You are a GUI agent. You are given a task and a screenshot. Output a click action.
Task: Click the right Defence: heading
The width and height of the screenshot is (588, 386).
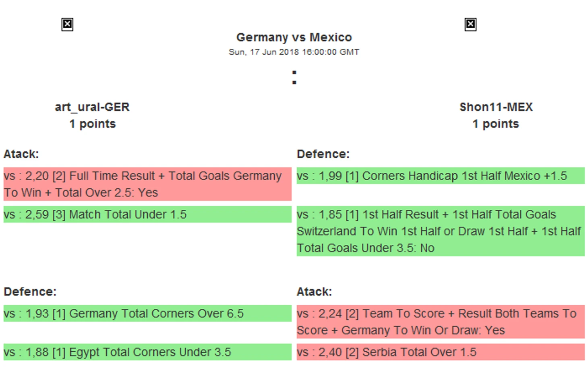click(x=323, y=154)
